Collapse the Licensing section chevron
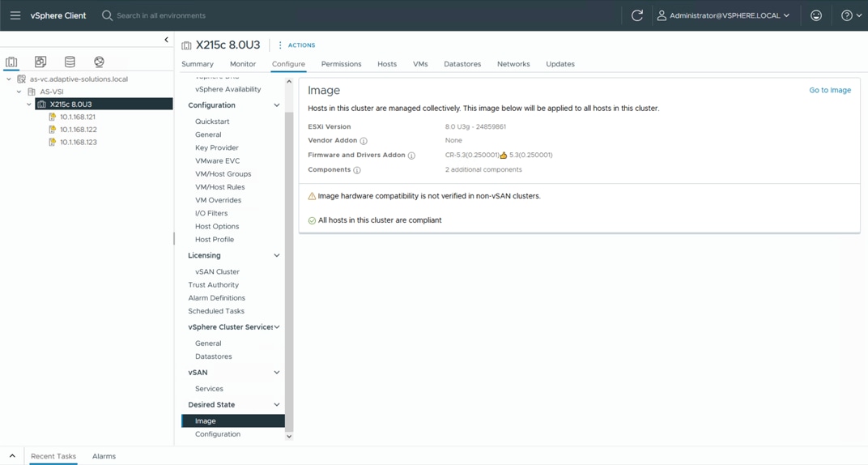 [276, 255]
